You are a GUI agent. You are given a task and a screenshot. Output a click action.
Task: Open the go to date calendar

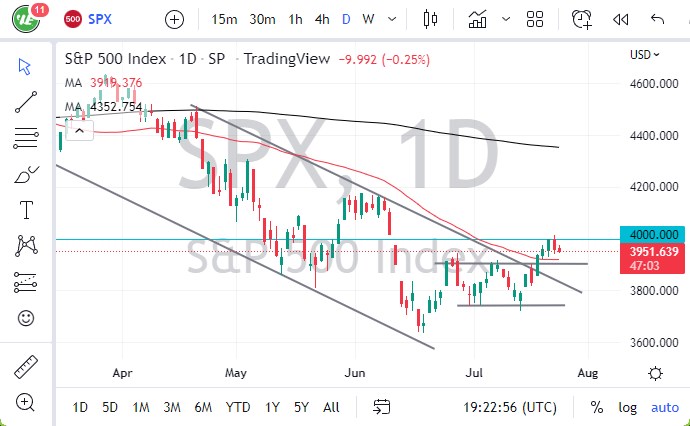[x=381, y=407]
